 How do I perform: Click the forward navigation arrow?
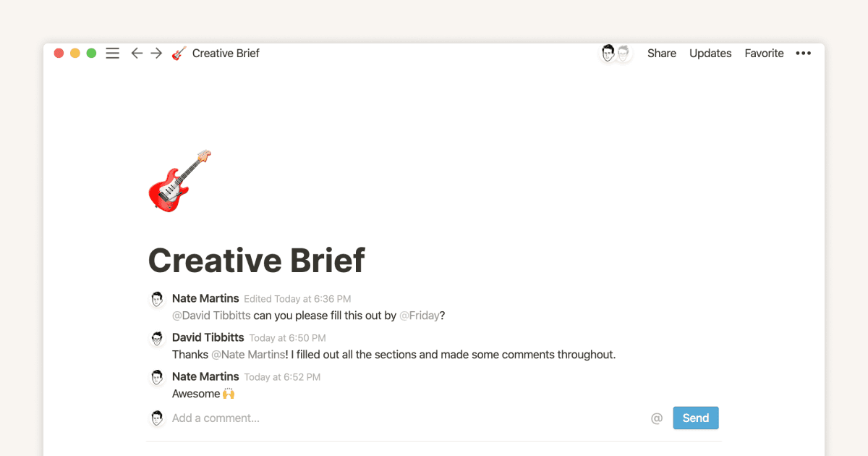(x=156, y=53)
